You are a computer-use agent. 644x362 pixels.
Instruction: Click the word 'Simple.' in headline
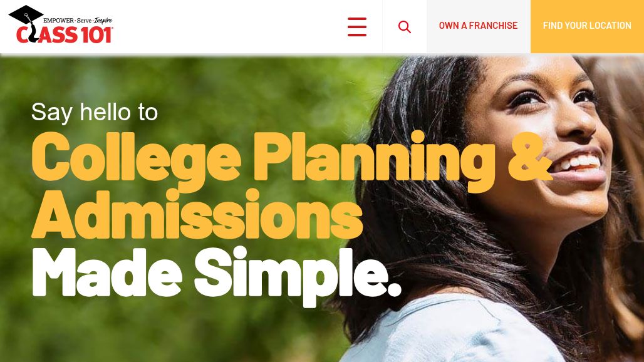pyautogui.click(x=297, y=274)
